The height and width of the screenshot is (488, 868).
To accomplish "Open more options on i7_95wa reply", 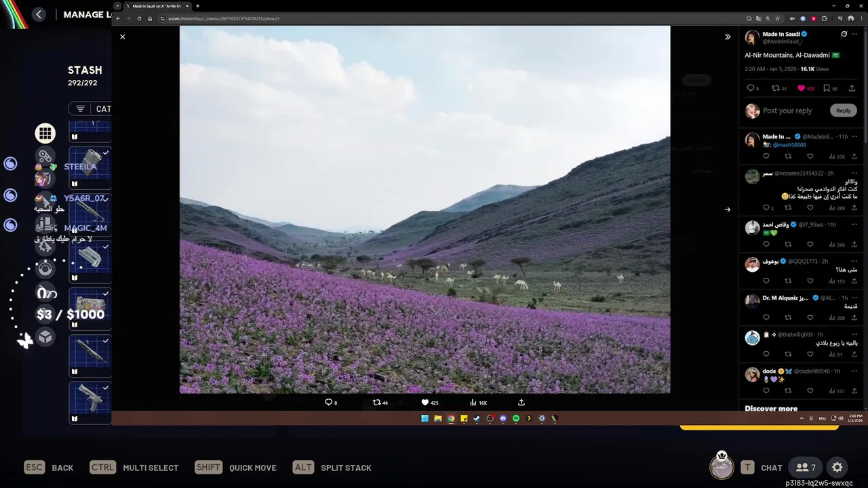I will coord(854,224).
